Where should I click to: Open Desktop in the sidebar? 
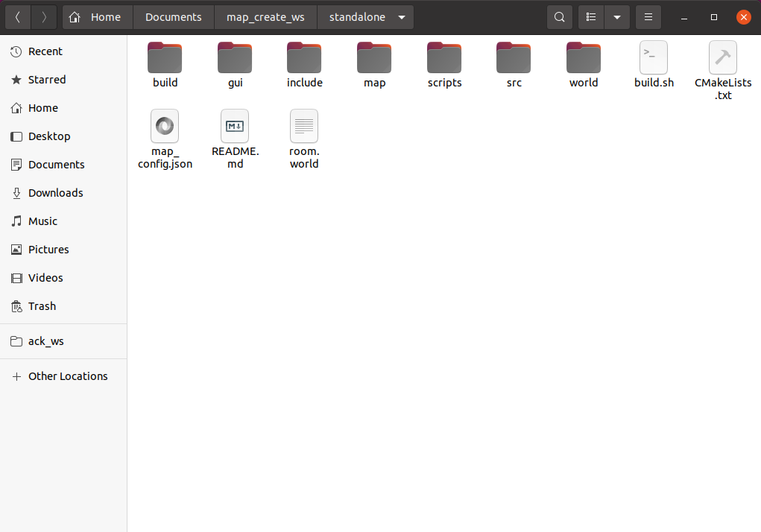click(63, 136)
